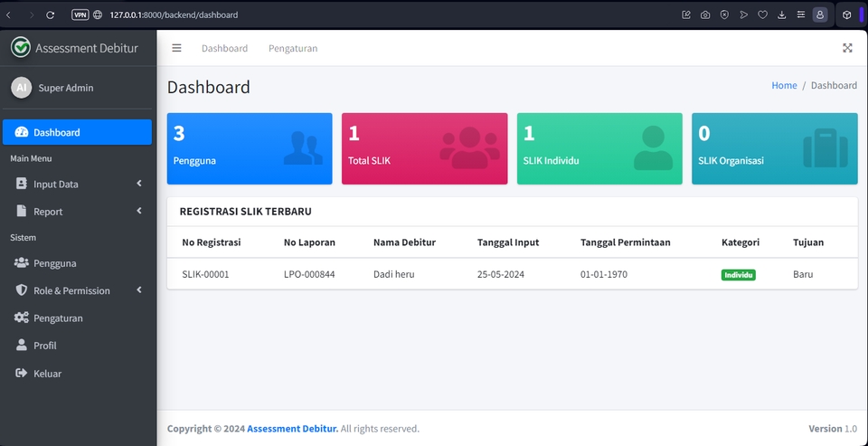
Task: Expand the Role & Permission chevron
Action: (x=139, y=289)
